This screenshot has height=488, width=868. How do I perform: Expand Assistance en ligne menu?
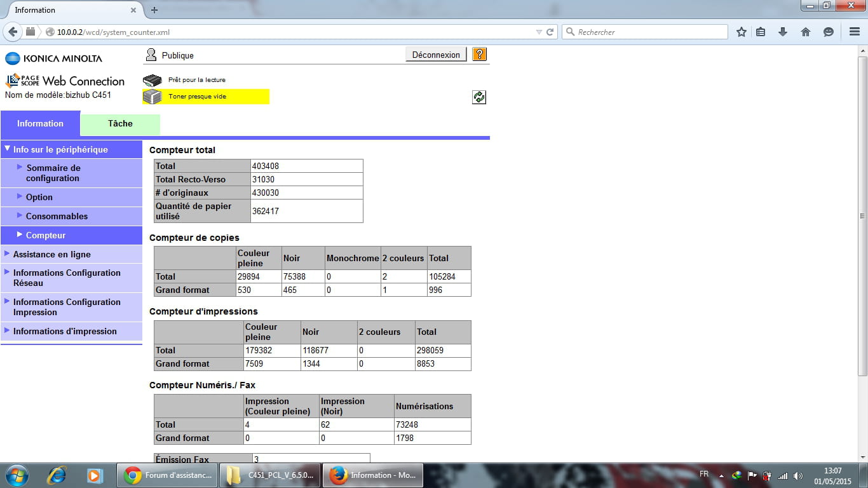point(51,254)
